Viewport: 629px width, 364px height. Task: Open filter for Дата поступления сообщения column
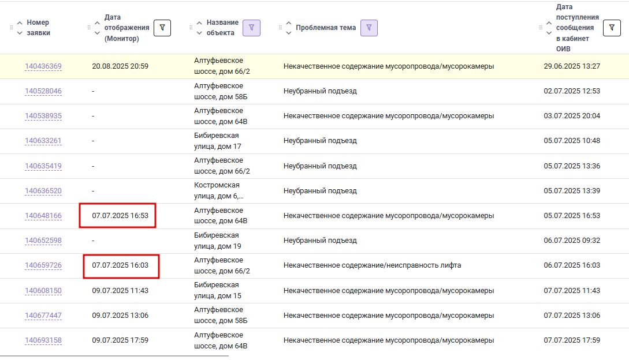[x=612, y=28]
